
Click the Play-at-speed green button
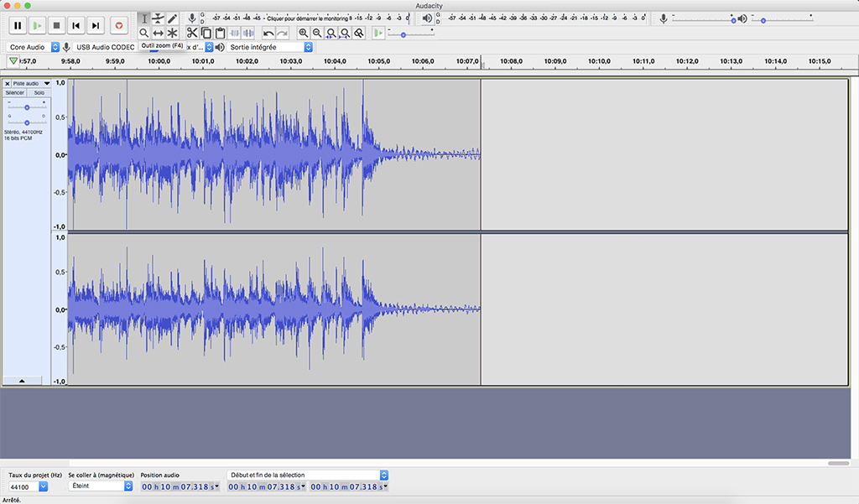pyautogui.click(x=378, y=33)
